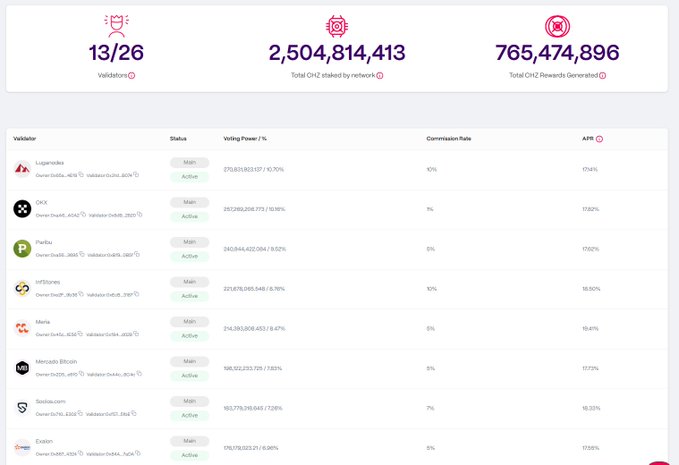
Task: Click the Commission Rate column header
Action: coord(448,138)
